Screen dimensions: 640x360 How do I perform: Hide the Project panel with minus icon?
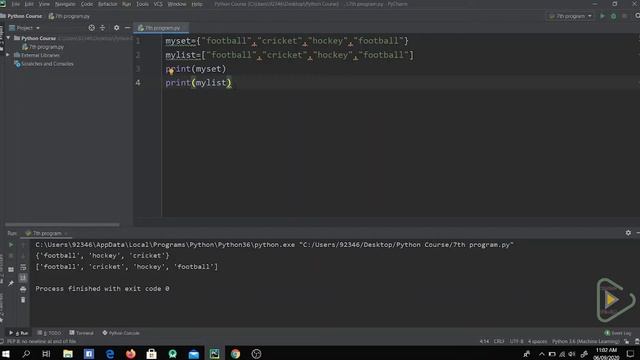coord(127,28)
